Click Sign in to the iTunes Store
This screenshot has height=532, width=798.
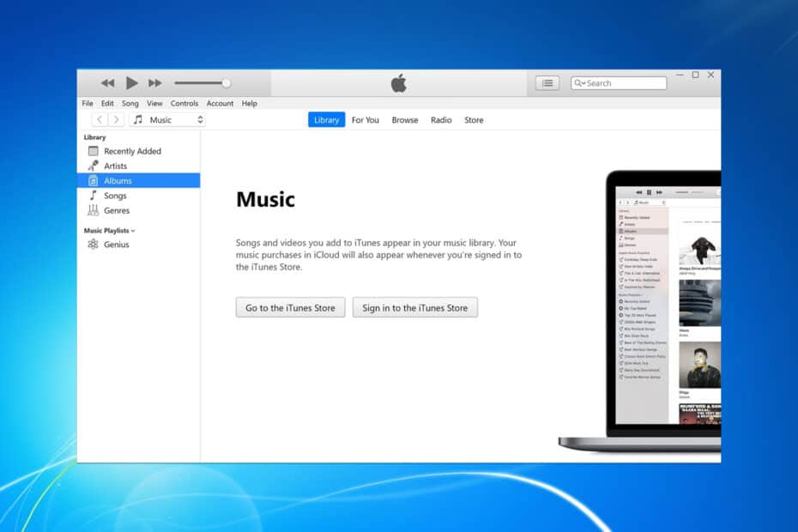414,308
